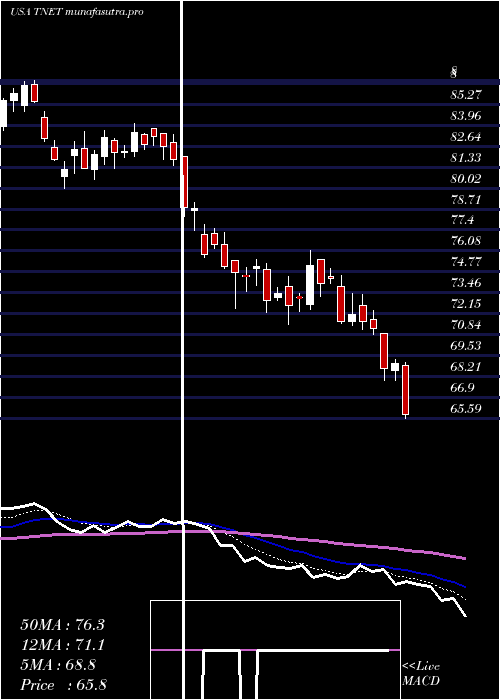The height and width of the screenshot is (700, 500).
Task: Select the 68.21 price axis label
Action: [466, 367]
